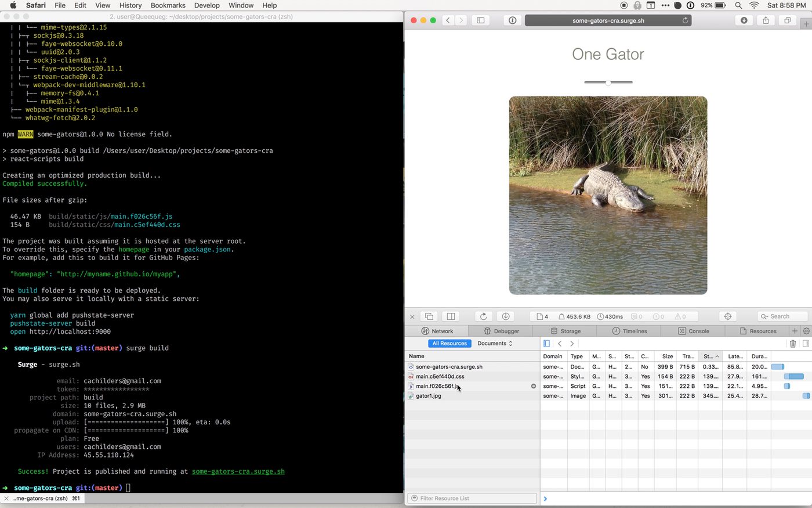Open some-gators-cra.surge.sh link in terminal

pos(238,471)
